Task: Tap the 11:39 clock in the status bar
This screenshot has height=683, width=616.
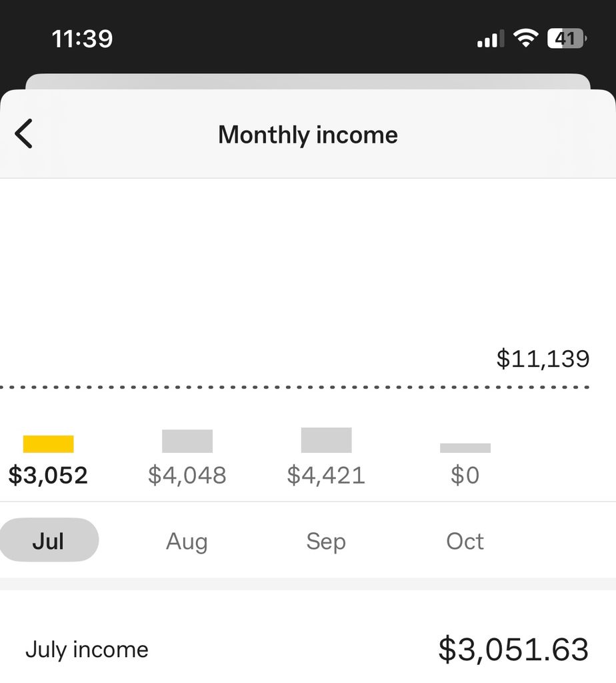Action: click(x=82, y=39)
